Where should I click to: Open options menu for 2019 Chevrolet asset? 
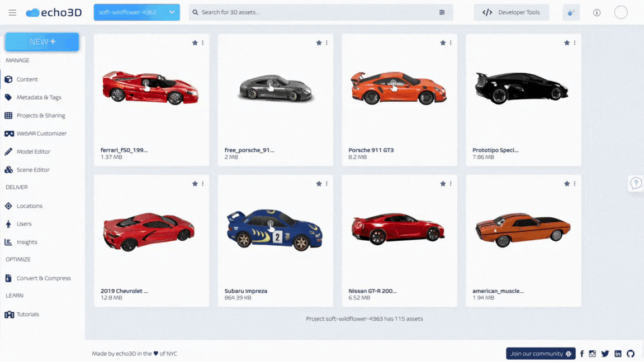click(202, 184)
